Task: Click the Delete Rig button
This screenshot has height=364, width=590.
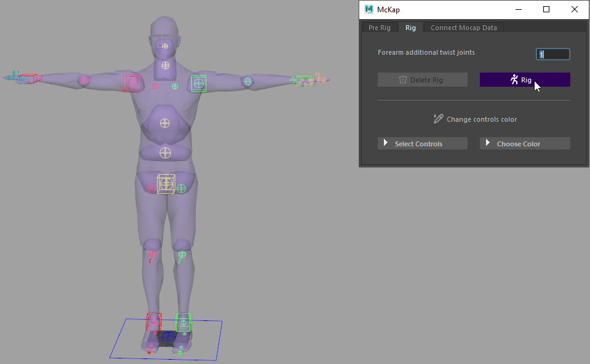Action: 423,80
